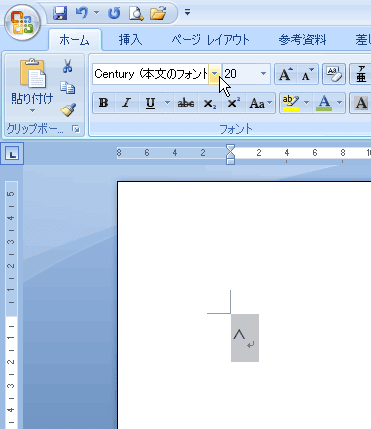The image size is (371, 429).
Task: Copy selection with the copy icon
Action: (x=68, y=88)
